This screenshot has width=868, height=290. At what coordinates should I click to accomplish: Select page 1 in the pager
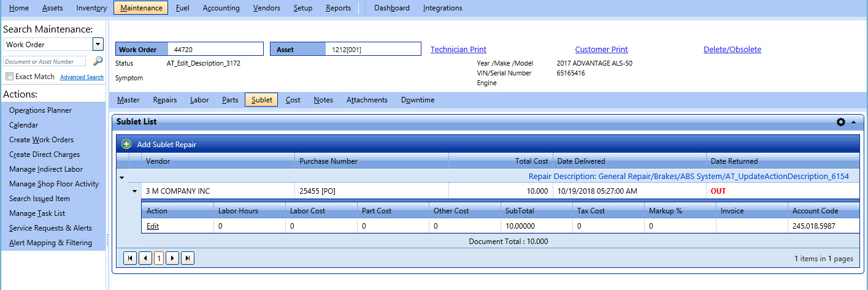pyautogui.click(x=159, y=258)
